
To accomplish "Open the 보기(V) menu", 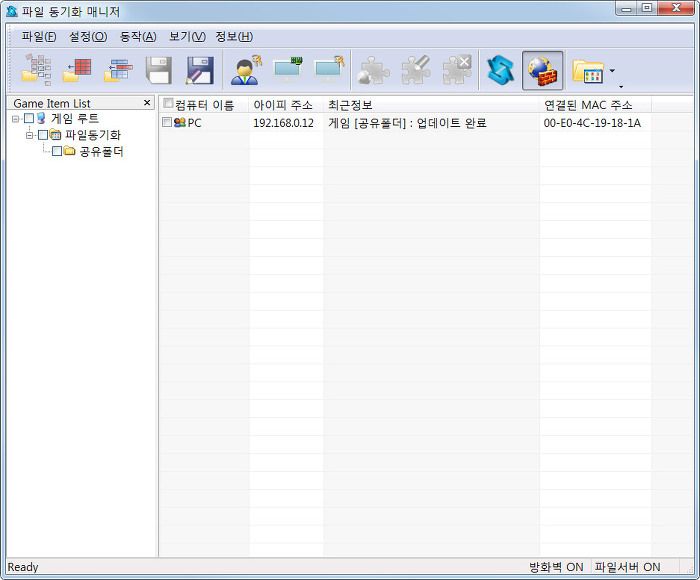I will pos(187,37).
